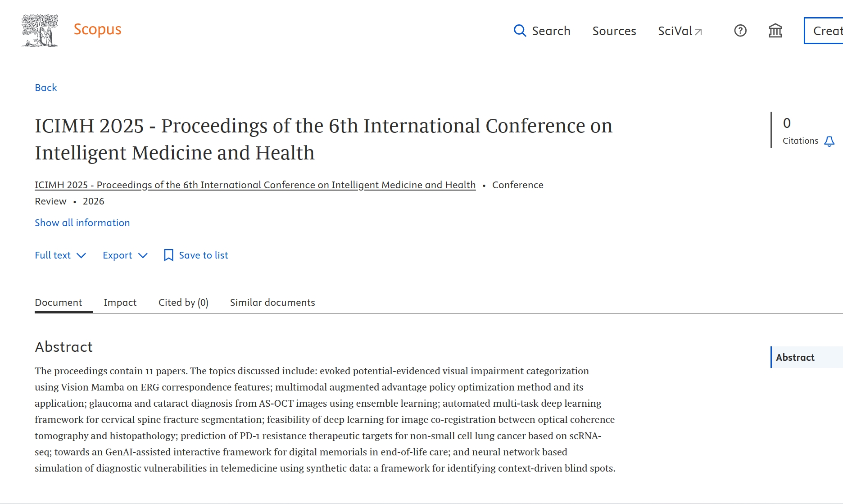The image size is (843, 504).
Task: Go to Sources in top navigation
Action: (x=614, y=31)
